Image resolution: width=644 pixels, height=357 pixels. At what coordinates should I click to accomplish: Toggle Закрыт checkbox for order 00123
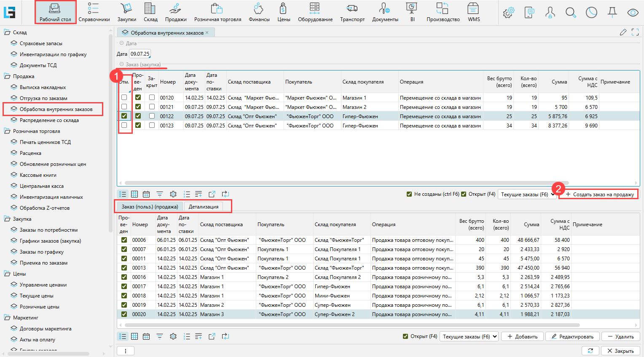tap(152, 125)
